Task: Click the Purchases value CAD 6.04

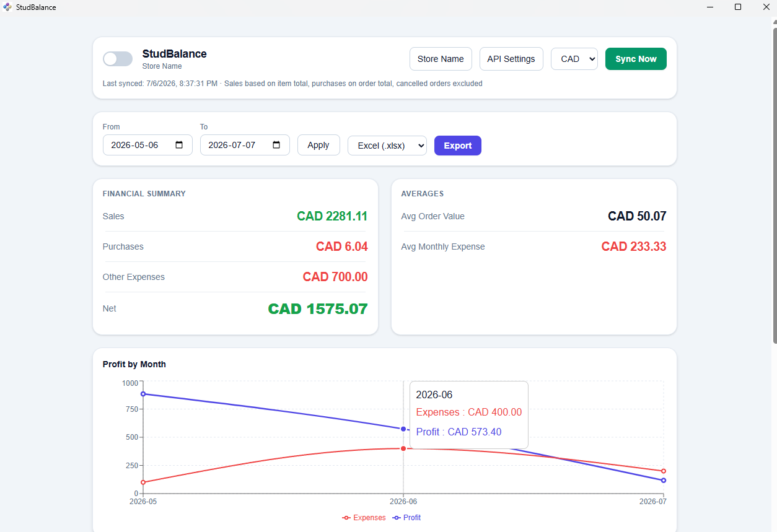Action: coord(342,246)
